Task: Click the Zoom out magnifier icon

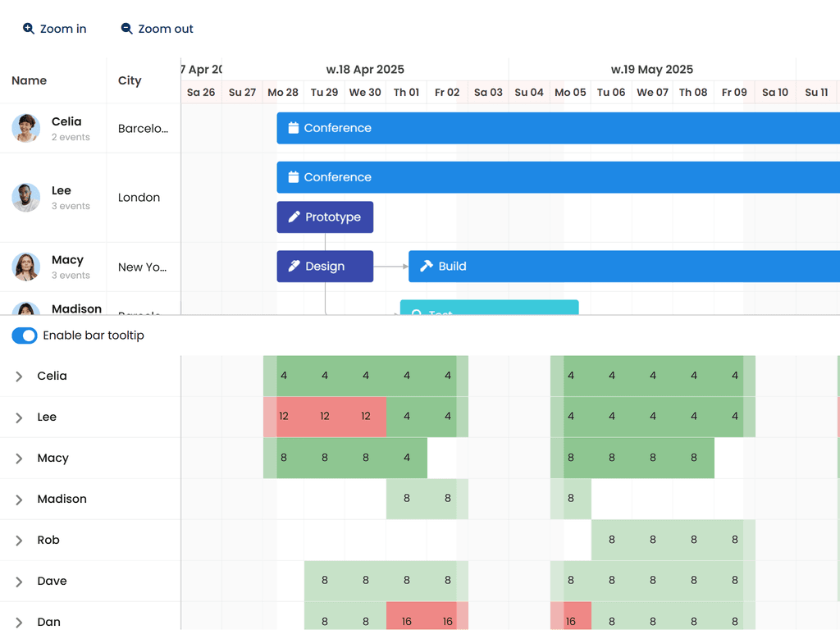Action: tap(126, 29)
